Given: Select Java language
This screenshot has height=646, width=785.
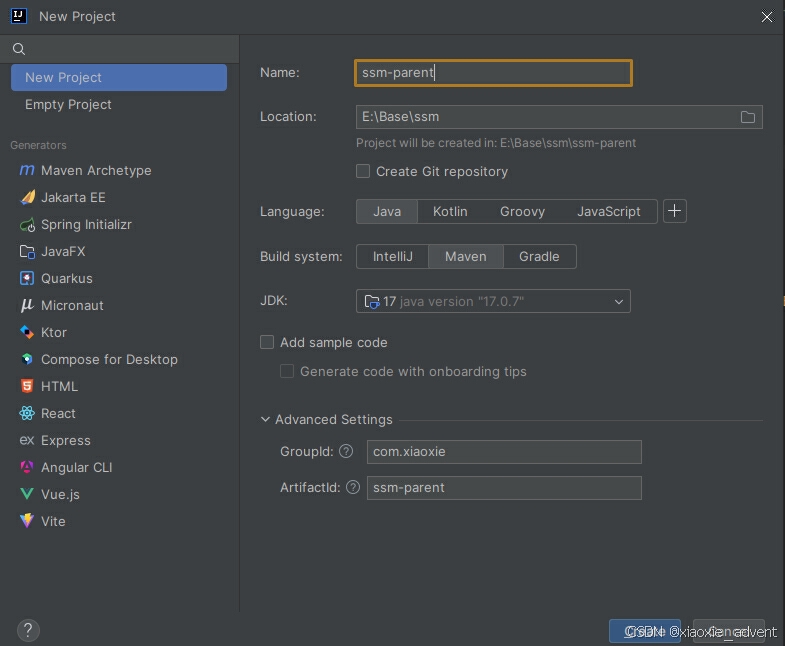Looking at the screenshot, I should (386, 211).
